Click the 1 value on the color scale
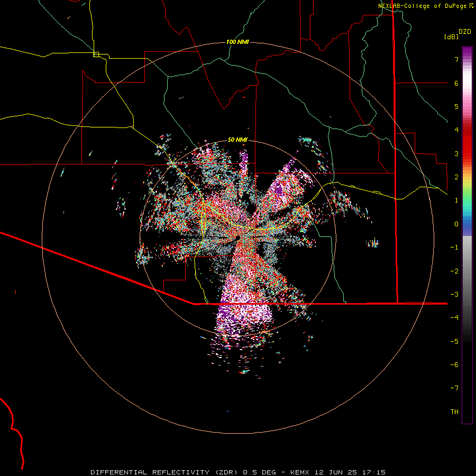This screenshot has height=476, width=476. 456,200
